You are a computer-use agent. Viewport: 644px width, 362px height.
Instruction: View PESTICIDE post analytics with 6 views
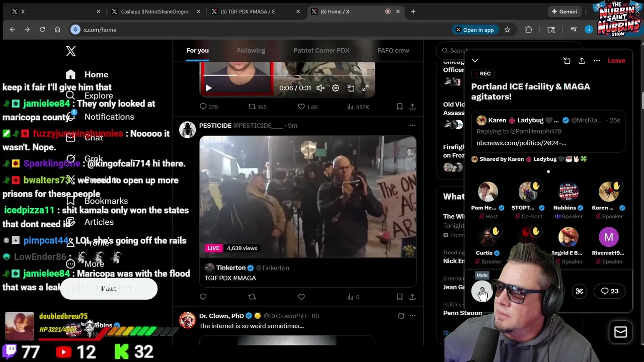[x=353, y=297]
